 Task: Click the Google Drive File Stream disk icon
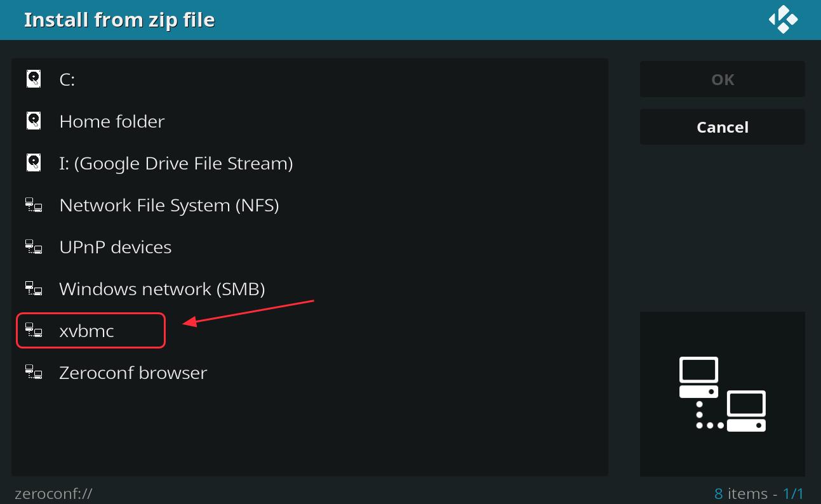click(x=34, y=162)
